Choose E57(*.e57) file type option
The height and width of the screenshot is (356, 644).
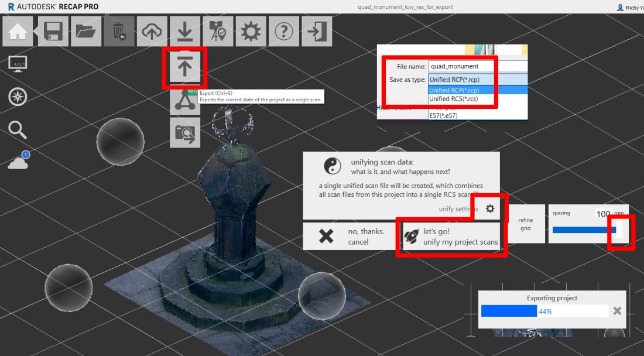click(443, 115)
